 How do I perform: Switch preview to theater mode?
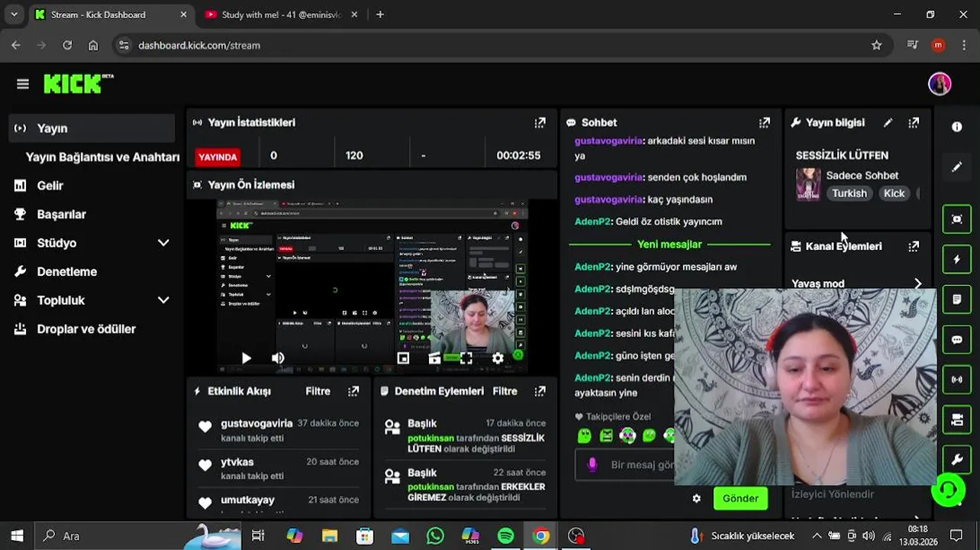pyautogui.click(x=435, y=357)
